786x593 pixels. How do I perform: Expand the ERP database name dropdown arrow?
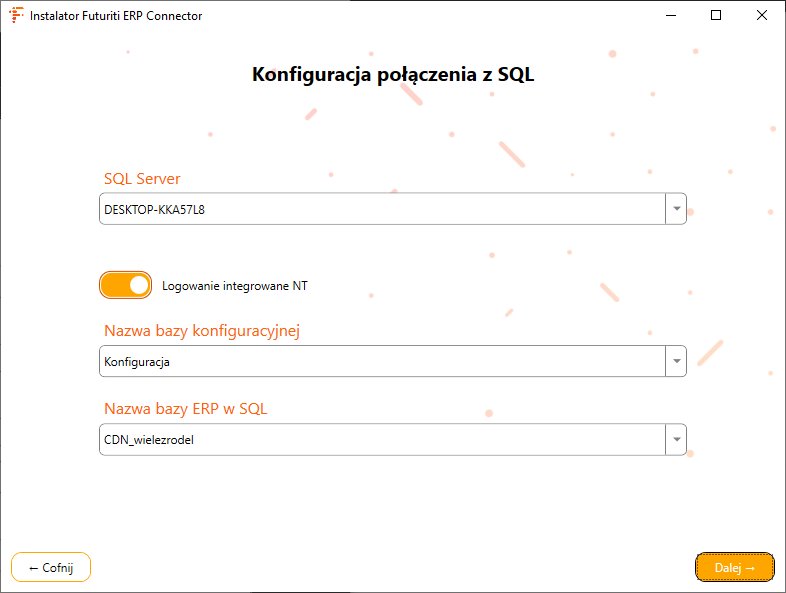(677, 439)
